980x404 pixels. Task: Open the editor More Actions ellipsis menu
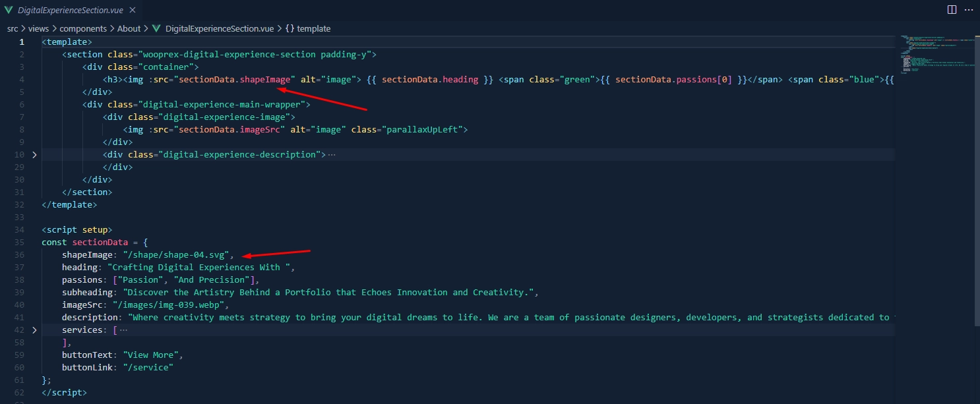coord(969,10)
